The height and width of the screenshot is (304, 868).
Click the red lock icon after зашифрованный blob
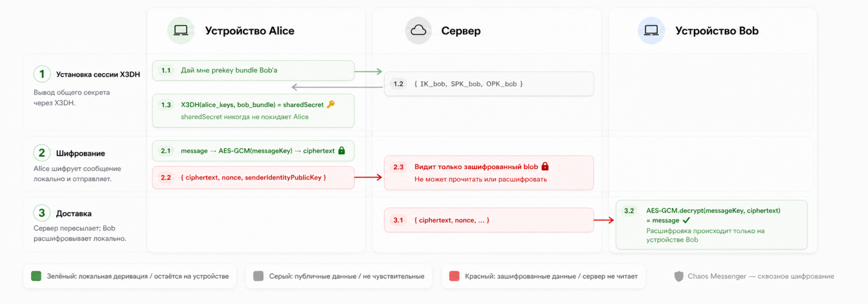tap(545, 166)
